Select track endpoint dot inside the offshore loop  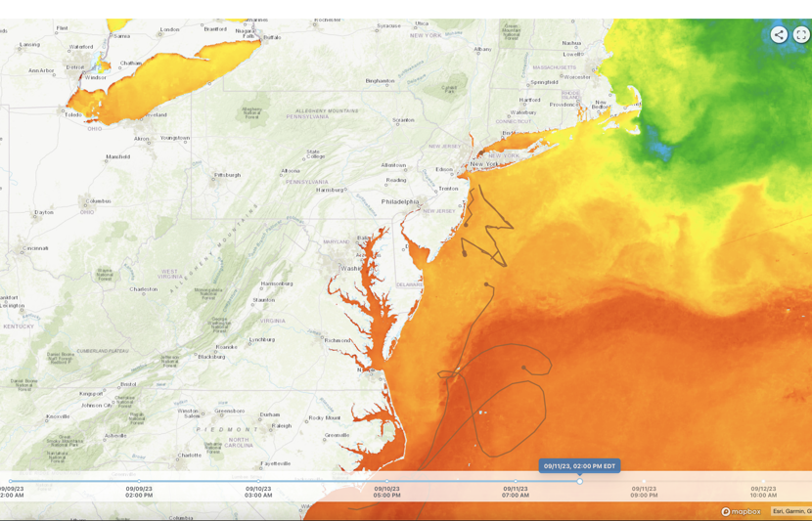pos(524,368)
